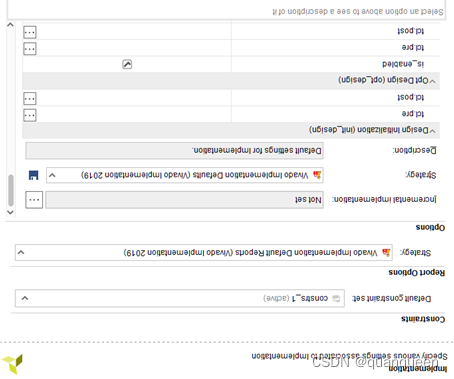The image size is (454, 379).
Task: Select the 'tcl.post' name under Design Initialization
Action: [x=411, y=97]
